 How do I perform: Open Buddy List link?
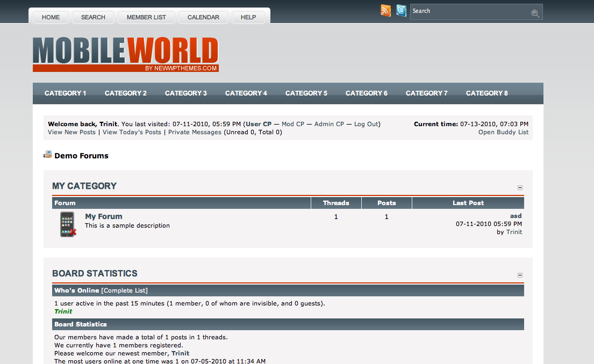coord(503,132)
